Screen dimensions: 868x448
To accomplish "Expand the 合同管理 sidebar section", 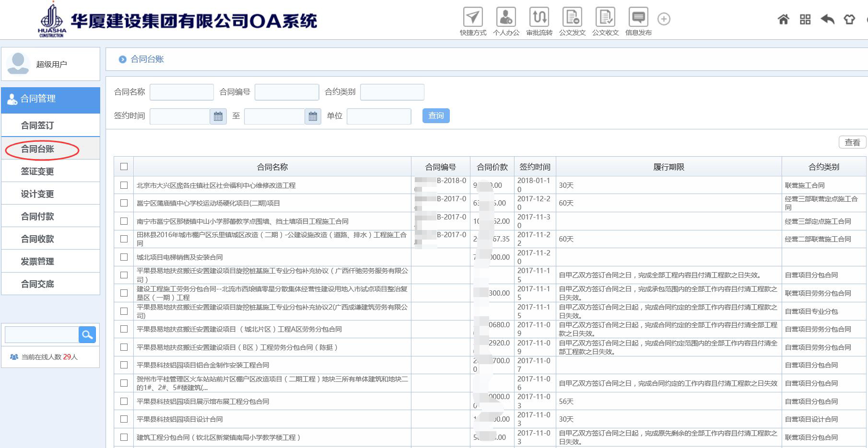I will click(51, 99).
